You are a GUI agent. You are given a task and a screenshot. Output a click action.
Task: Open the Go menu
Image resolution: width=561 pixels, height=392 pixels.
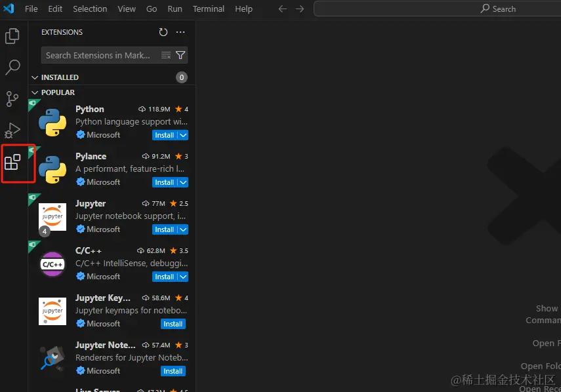pyautogui.click(x=152, y=9)
